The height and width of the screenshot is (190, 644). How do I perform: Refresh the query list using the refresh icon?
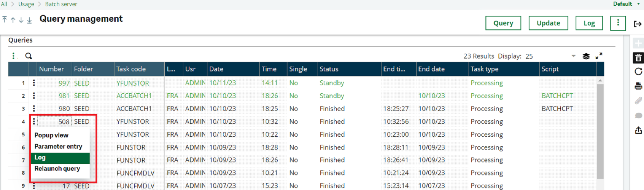point(638,72)
